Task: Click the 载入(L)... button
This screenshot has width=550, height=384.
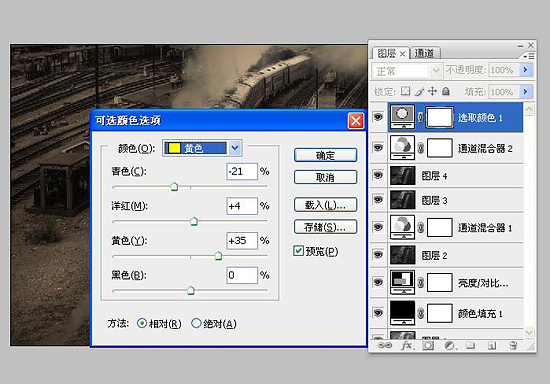Action: pyautogui.click(x=326, y=205)
